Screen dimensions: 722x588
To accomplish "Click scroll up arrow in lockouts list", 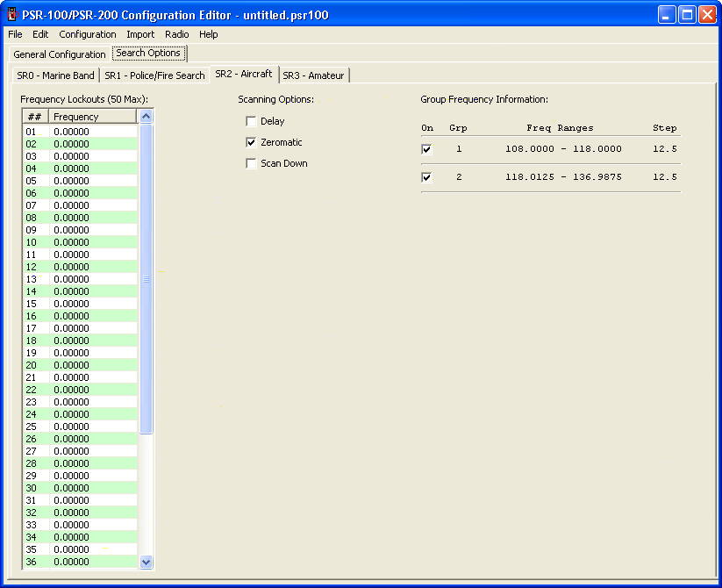I will click(x=147, y=117).
